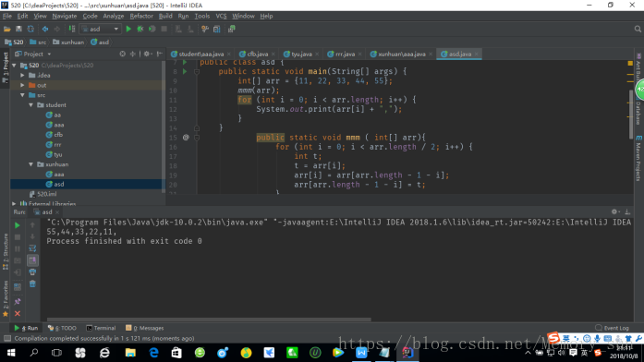The width and height of the screenshot is (644, 362).
Task: Click the Search Everywhere magnifier icon
Action: 638,30
